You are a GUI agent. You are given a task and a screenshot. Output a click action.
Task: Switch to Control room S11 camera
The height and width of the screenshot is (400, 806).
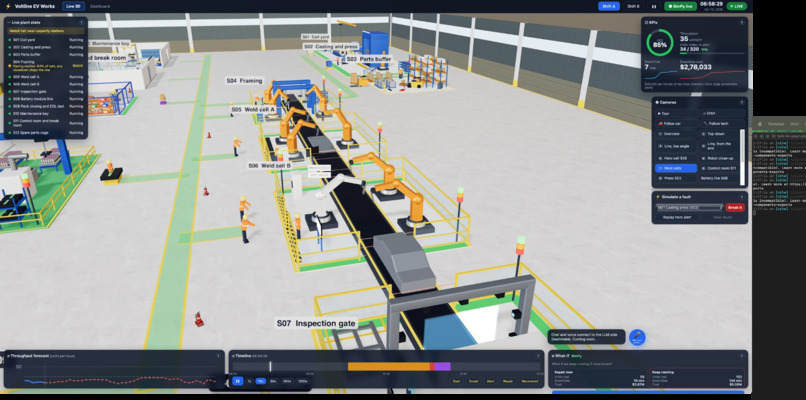(719, 168)
